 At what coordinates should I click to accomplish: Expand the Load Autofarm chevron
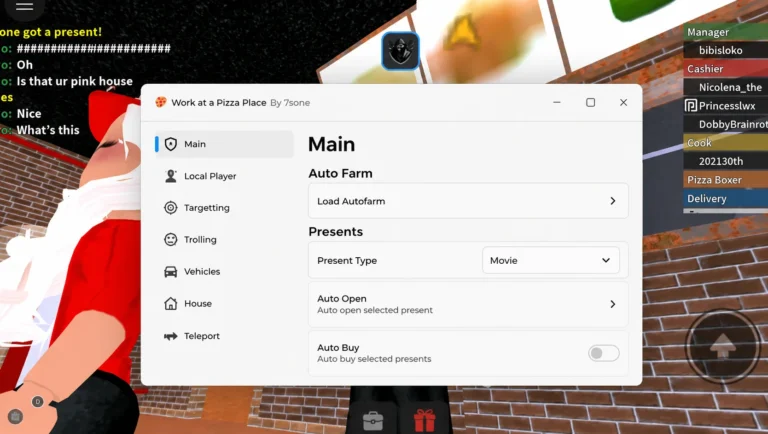pos(613,201)
